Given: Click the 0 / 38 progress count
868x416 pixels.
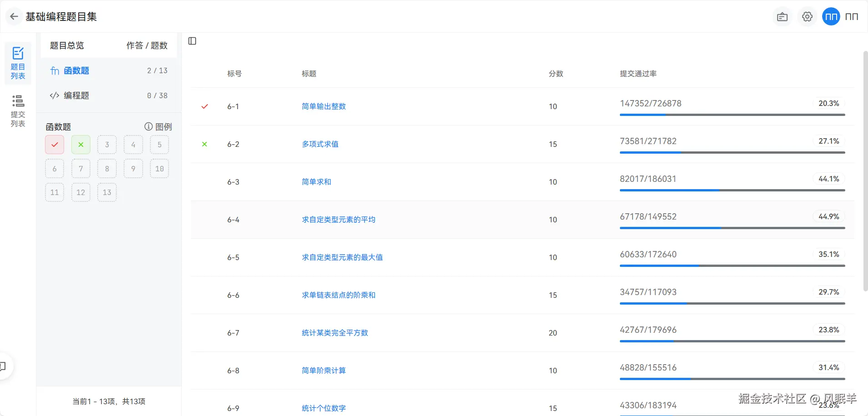Looking at the screenshot, I should point(157,95).
